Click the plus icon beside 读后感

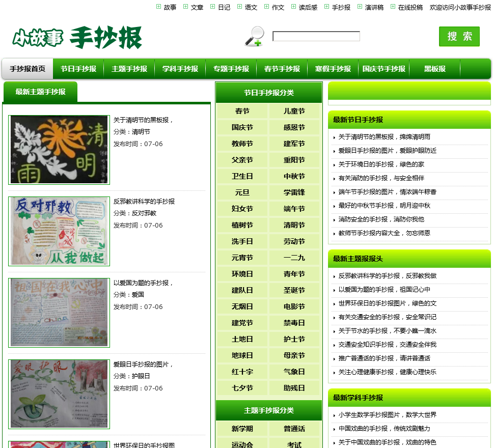pyautogui.click(x=294, y=7)
